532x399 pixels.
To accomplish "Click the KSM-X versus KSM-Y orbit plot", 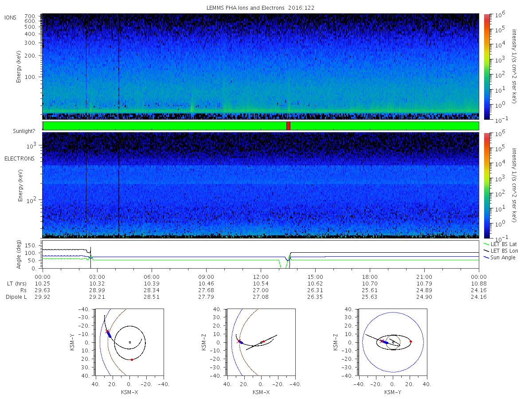I will [129, 342].
